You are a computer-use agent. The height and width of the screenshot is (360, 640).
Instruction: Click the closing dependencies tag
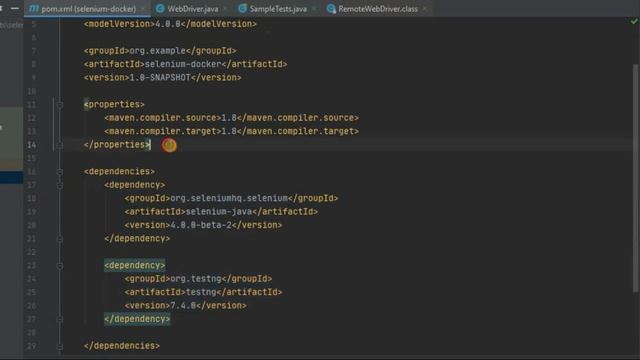pos(122,346)
